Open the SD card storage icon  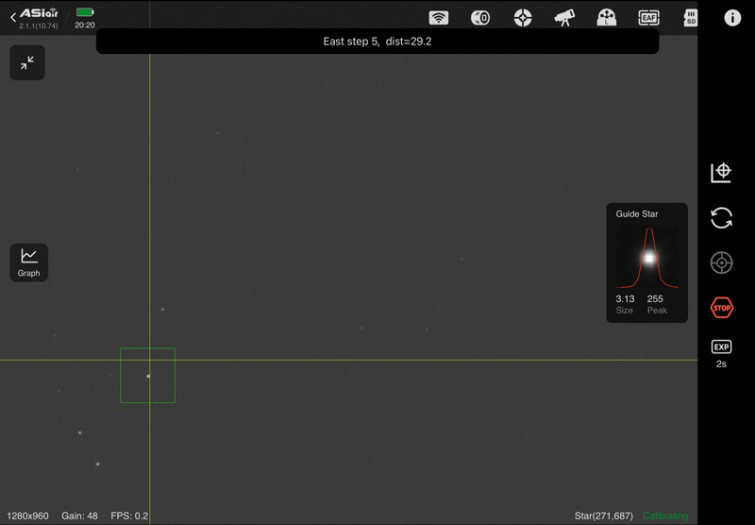tap(690, 18)
